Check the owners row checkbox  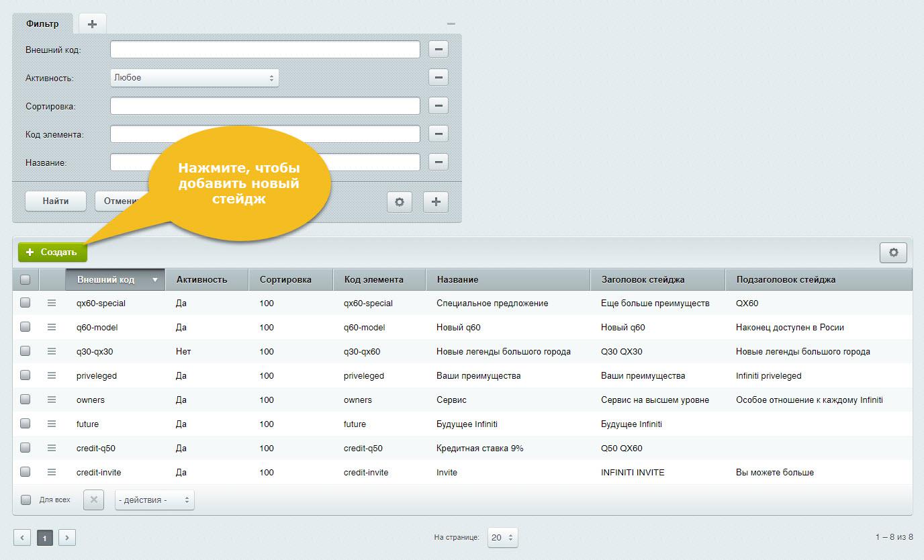tap(25, 400)
